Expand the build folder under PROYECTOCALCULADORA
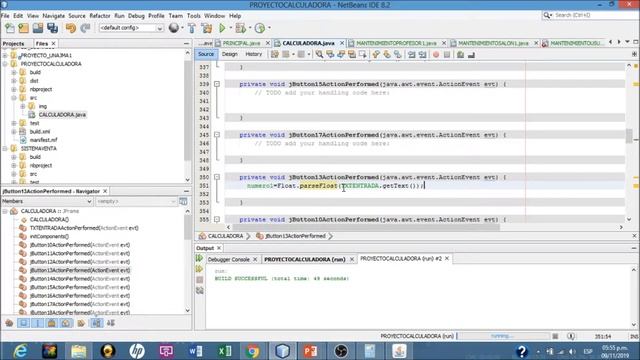 click(x=14, y=72)
